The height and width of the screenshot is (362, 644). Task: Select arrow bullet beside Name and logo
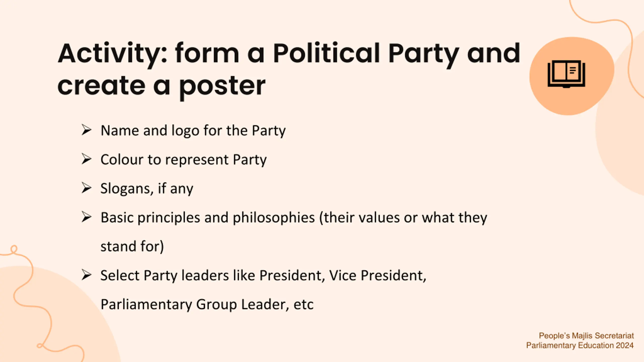pyautogui.click(x=86, y=130)
